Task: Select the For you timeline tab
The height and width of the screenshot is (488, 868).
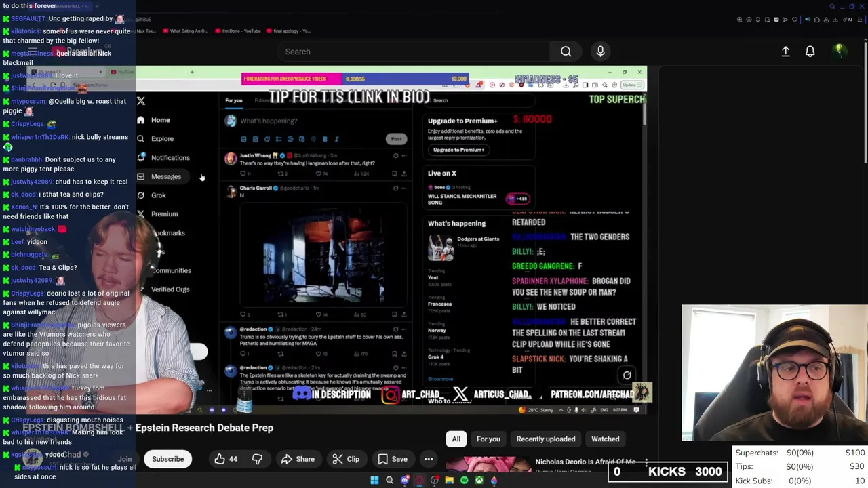Action: [233, 100]
